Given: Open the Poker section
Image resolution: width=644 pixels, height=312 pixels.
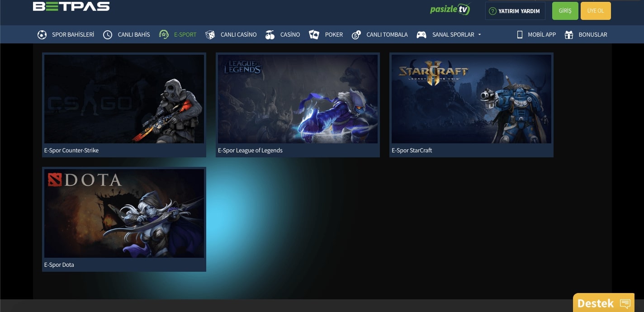Looking at the screenshot, I should (x=334, y=35).
